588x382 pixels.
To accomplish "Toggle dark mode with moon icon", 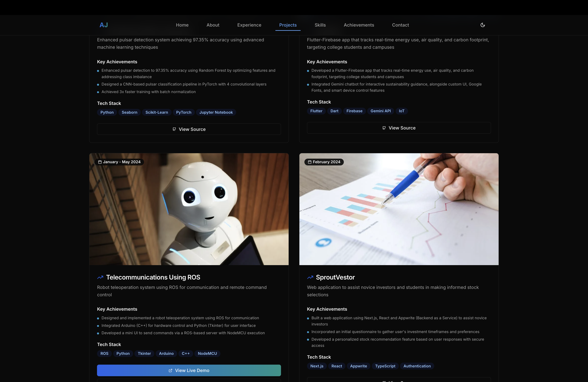I will click(483, 25).
